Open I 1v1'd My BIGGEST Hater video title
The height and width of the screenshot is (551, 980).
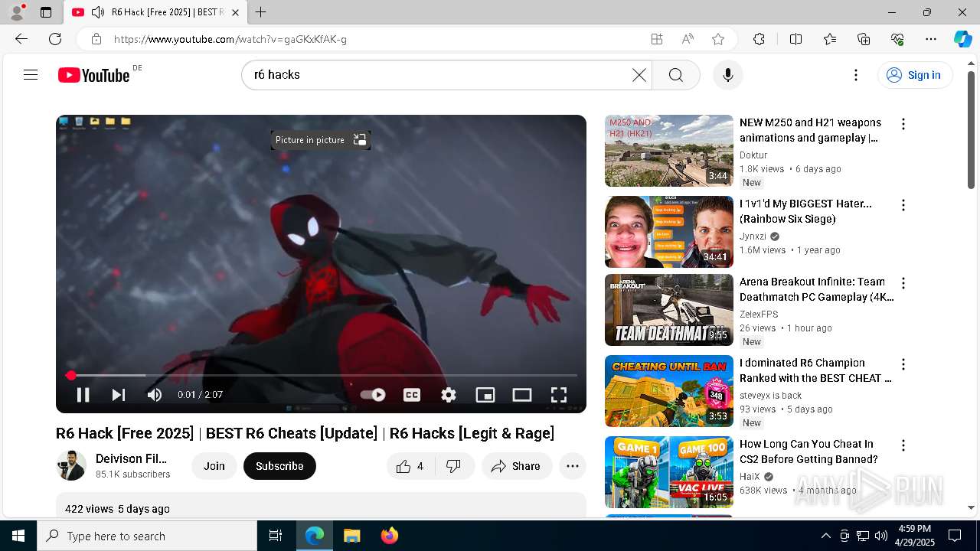coord(805,211)
